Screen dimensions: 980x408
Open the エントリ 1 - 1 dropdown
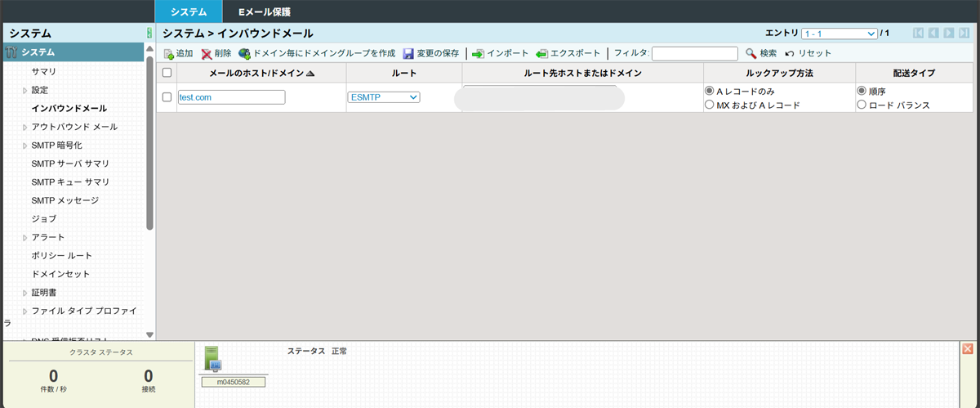[838, 34]
